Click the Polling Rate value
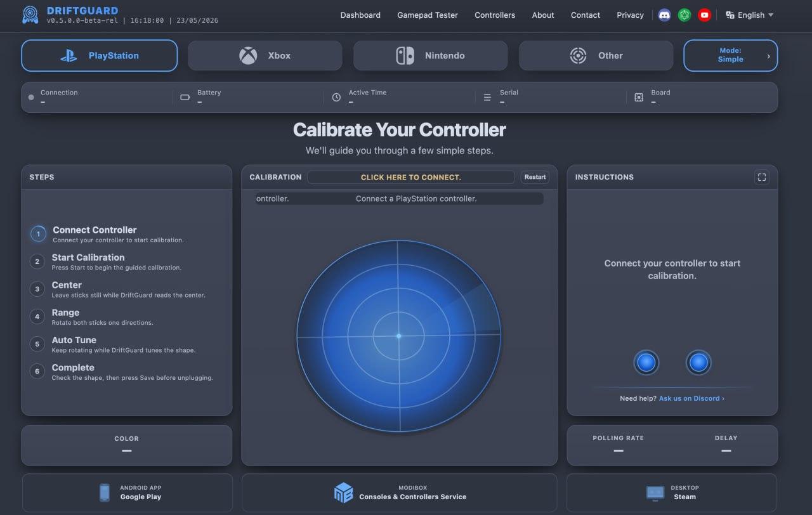The width and height of the screenshot is (812, 515). point(619,451)
